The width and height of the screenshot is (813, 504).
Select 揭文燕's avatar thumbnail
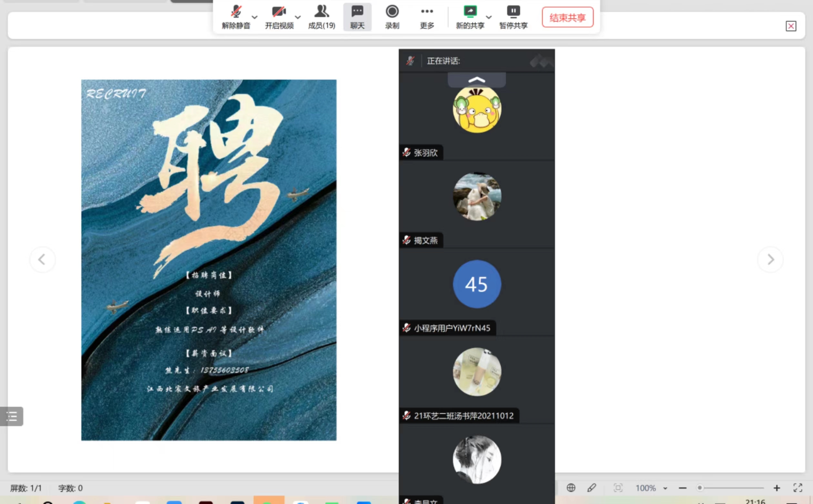pyautogui.click(x=477, y=197)
